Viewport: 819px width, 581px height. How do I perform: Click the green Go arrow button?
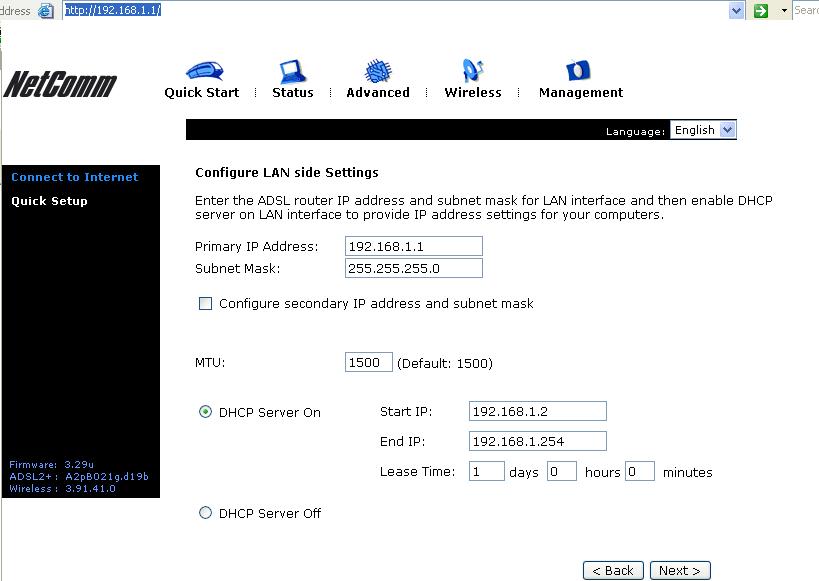pyautogui.click(x=761, y=10)
